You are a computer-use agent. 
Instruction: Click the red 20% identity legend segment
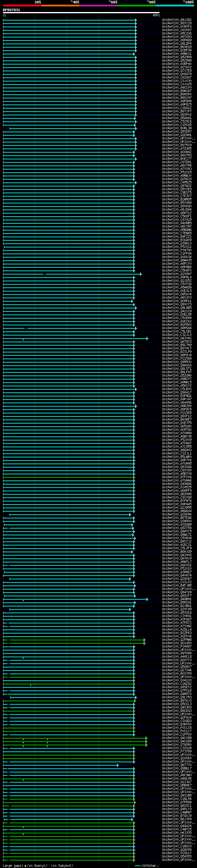click(x=22, y=6)
